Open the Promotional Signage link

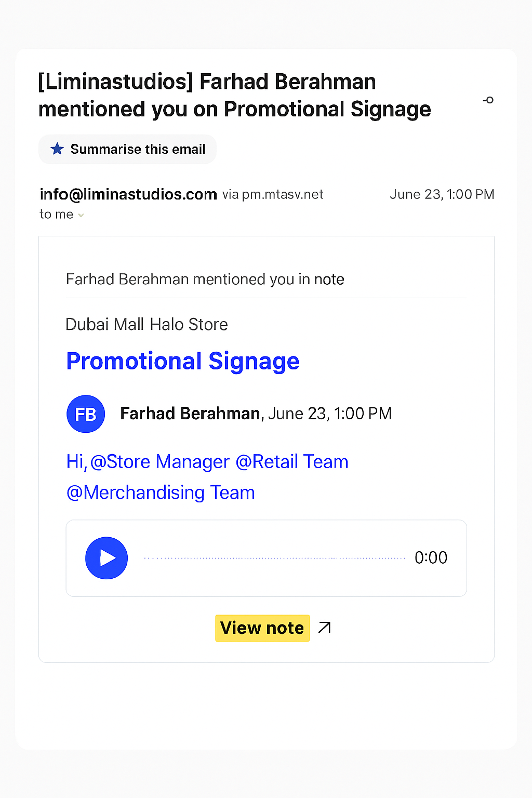[x=183, y=361]
